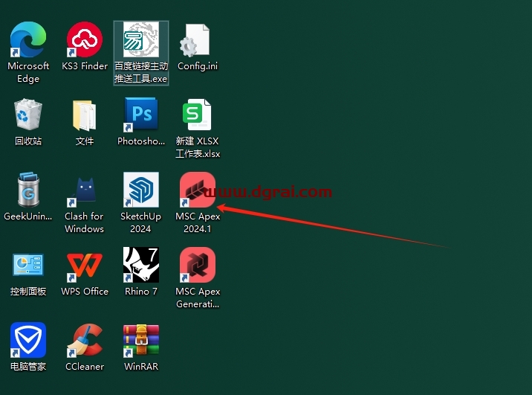Click the "WPS Office" label text
The image size is (532, 395).
pos(85,292)
